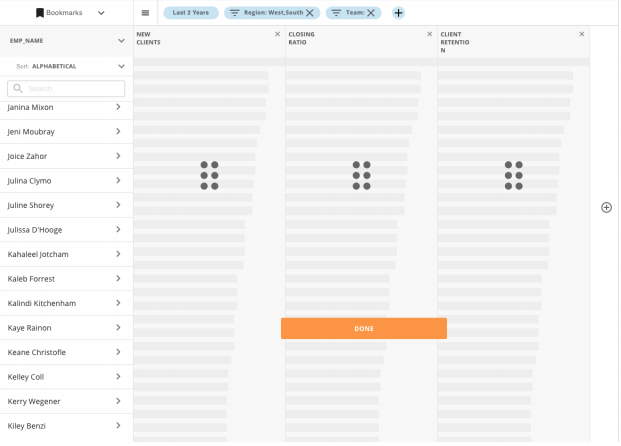
Task: Remove the Team filter
Action: [371, 13]
